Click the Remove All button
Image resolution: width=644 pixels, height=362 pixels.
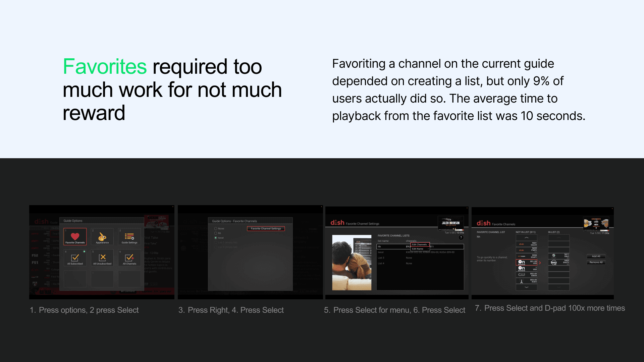click(x=596, y=262)
